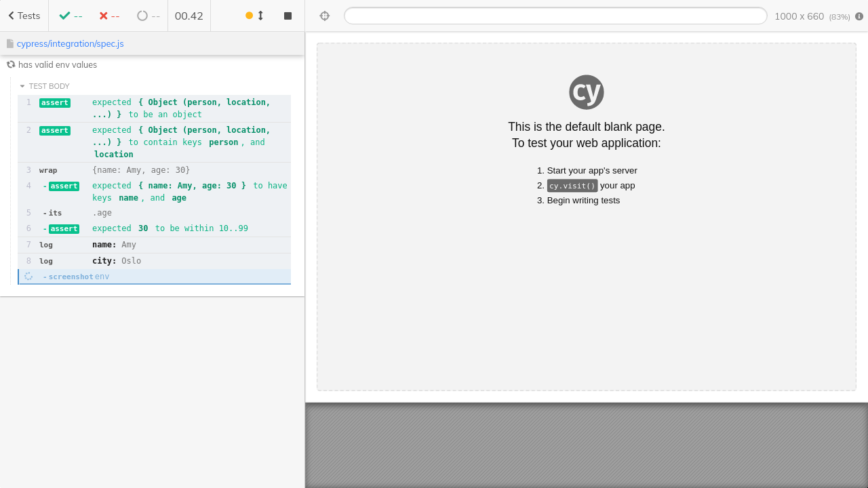
Task: Click the pending spinner on the screenshot row
Action: [28, 277]
